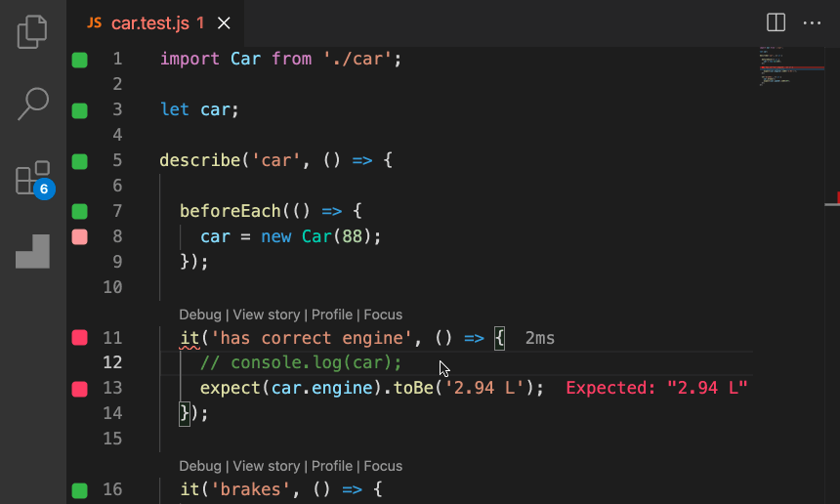Close the car.test.js tab

pos(225,22)
